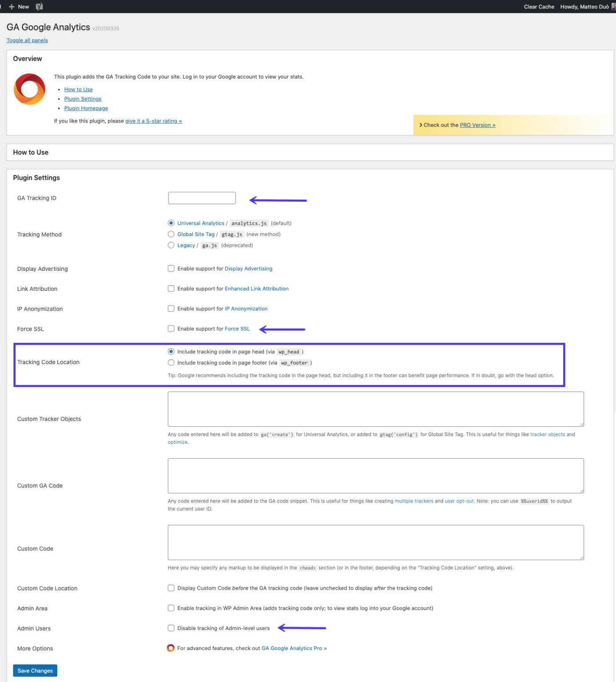Focus the Custom GA Code text area
The height and width of the screenshot is (682, 616).
(x=375, y=476)
